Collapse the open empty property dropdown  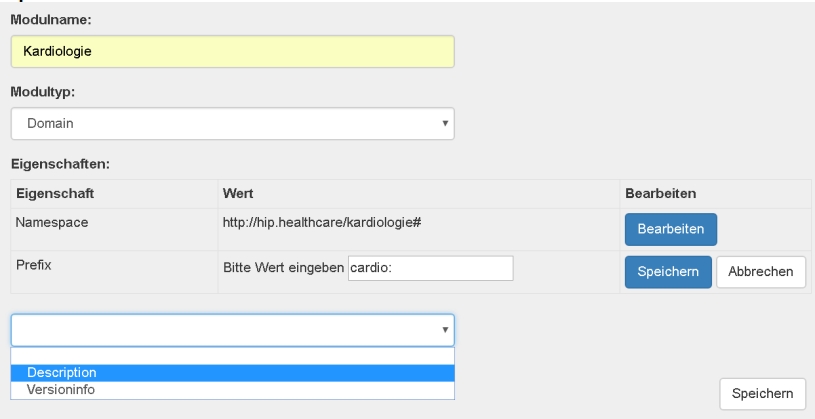pos(232,330)
